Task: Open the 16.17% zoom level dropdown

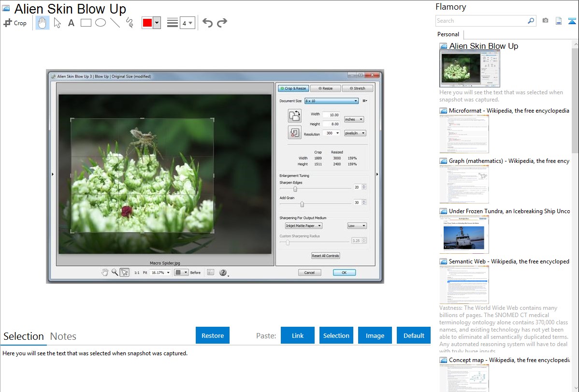Action: tap(160, 273)
